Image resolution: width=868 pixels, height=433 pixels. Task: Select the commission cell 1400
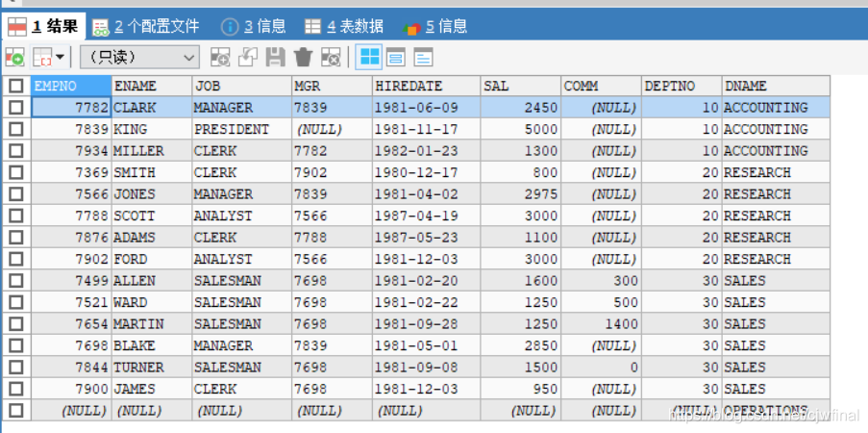coord(601,323)
